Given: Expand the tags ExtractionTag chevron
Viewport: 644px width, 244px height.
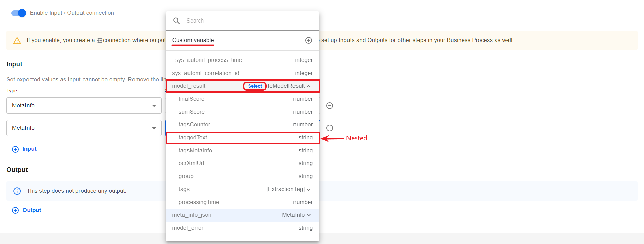Looking at the screenshot, I should coord(309,190).
